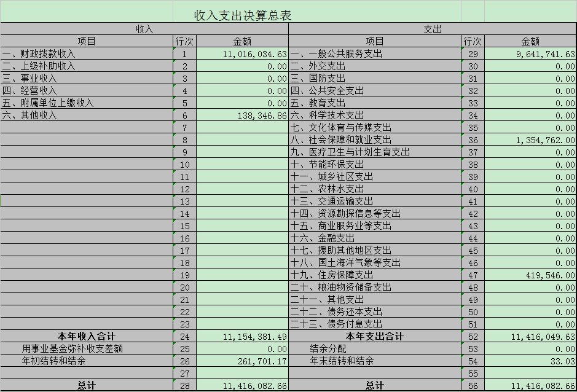Select the cell 二十三、债务付息支出
Viewport: 577px width, 392px height.
pyautogui.click(x=375, y=324)
